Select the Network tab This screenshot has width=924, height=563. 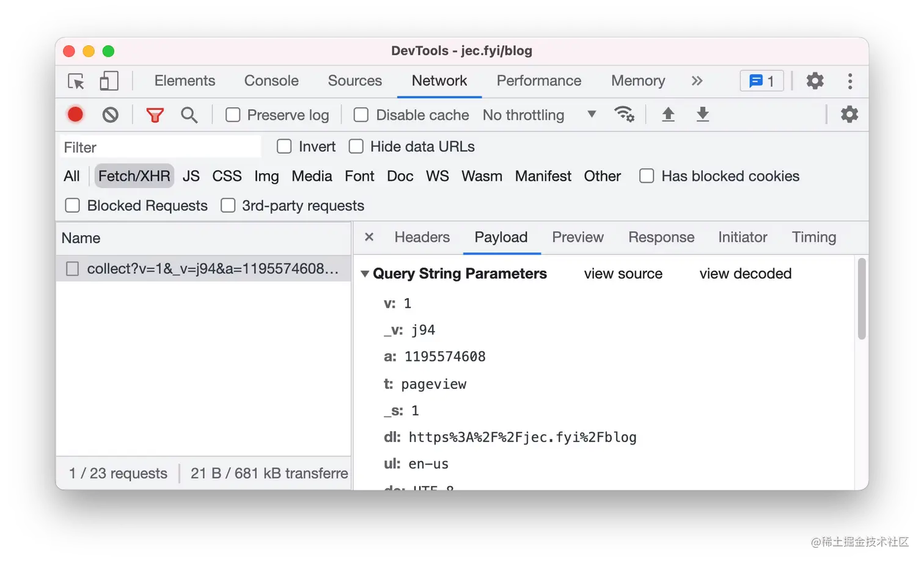(439, 81)
